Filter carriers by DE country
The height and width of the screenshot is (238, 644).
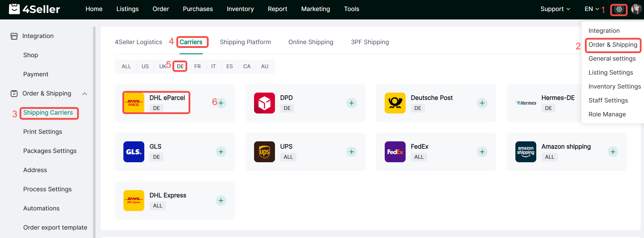pyautogui.click(x=180, y=66)
